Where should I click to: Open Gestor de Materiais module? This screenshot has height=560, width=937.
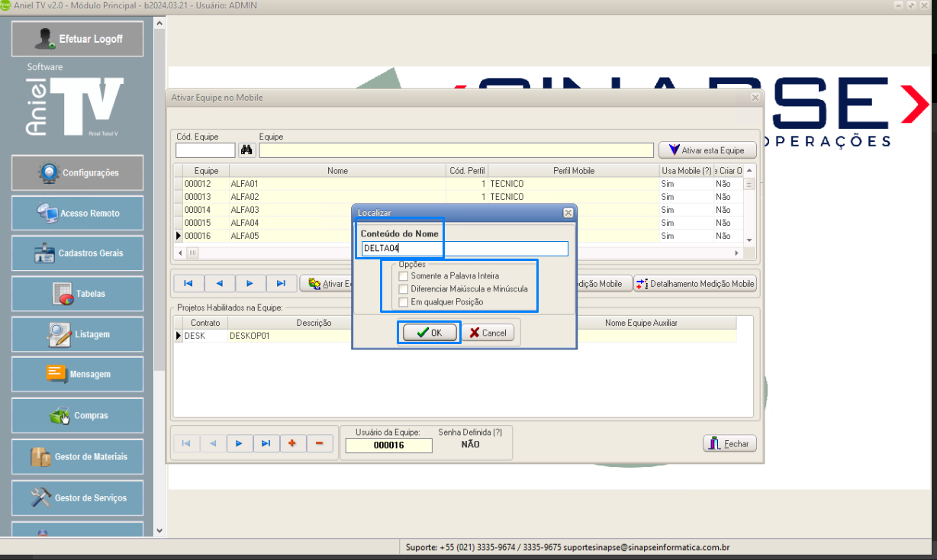[78, 457]
